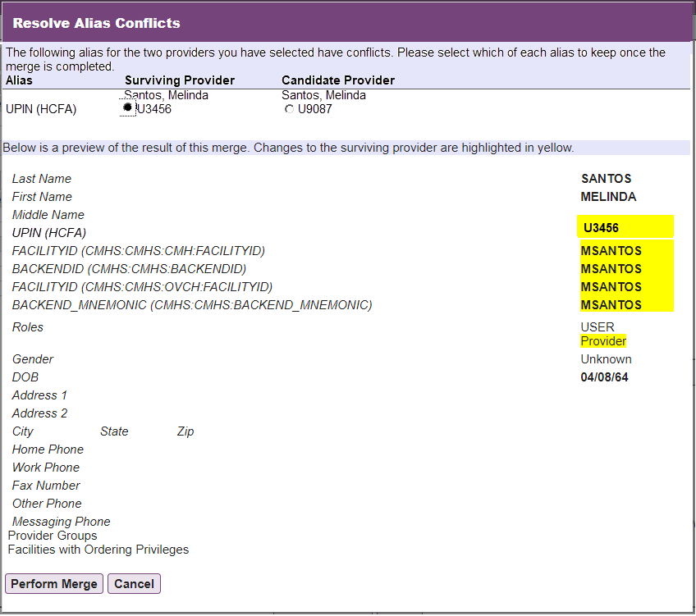696x616 pixels.
Task: Choose candidate provider UPIN U9087 radio
Action: click(x=289, y=108)
